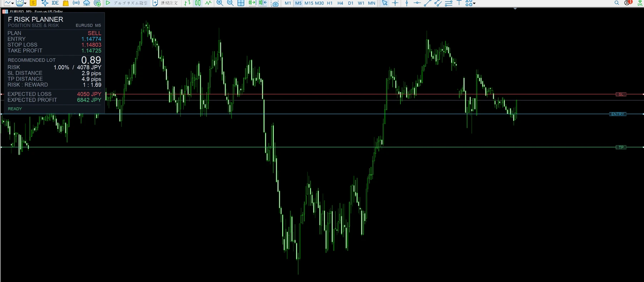The height and width of the screenshot is (282, 644).
Task: Switch chart to bar chart style
Action: 187,3
